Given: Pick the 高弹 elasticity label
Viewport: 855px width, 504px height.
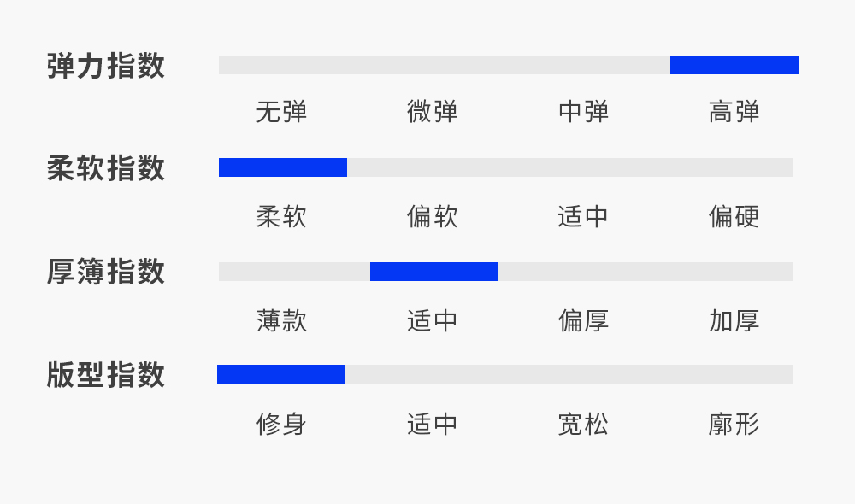Looking at the screenshot, I should pyautogui.click(x=734, y=112).
